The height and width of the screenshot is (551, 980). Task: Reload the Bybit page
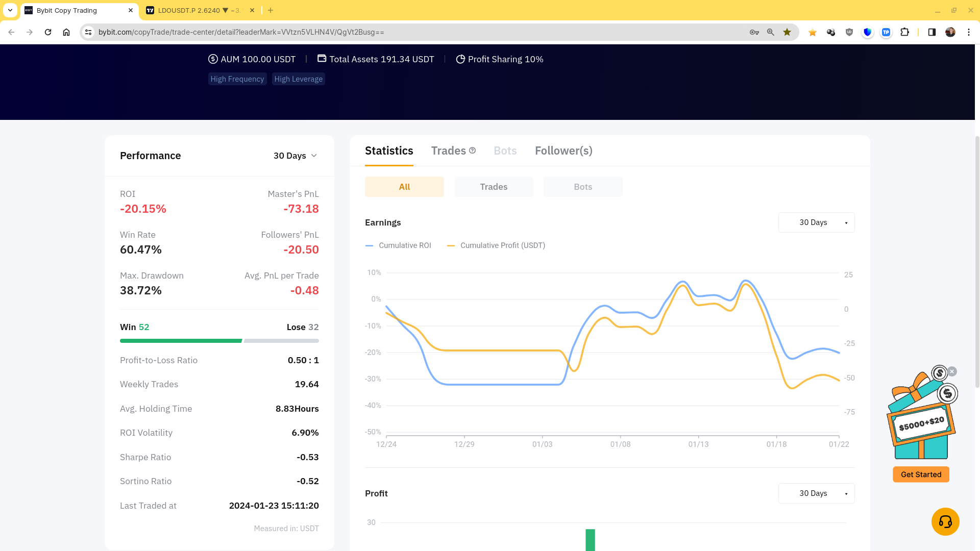(48, 32)
